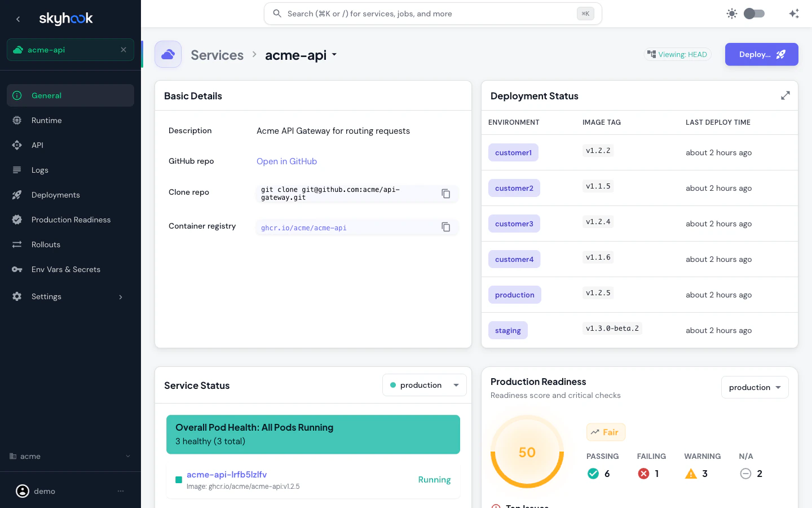Open the ghcr.io/acme/acme-api registry link
The width and height of the screenshot is (812, 508).
tap(304, 228)
